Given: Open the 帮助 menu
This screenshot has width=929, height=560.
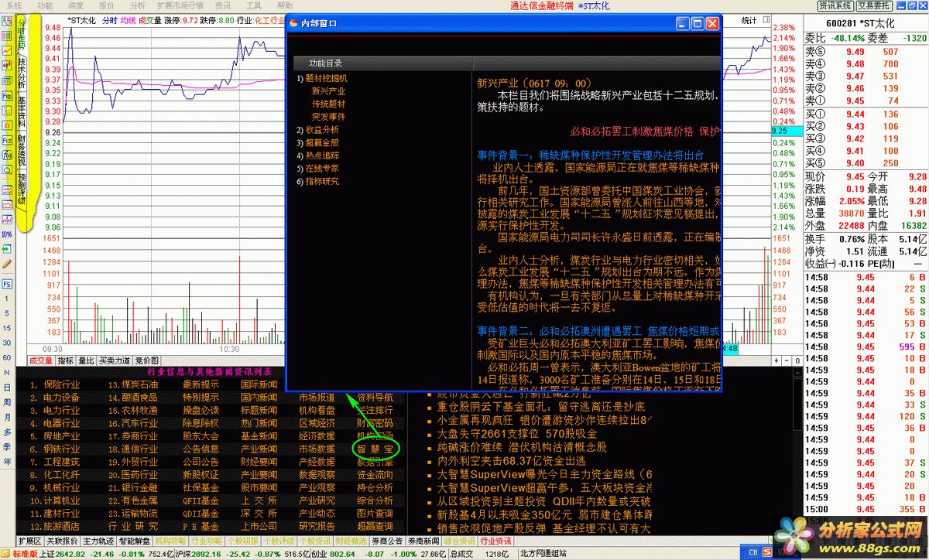Looking at the screenshot, I should [285, 5].
